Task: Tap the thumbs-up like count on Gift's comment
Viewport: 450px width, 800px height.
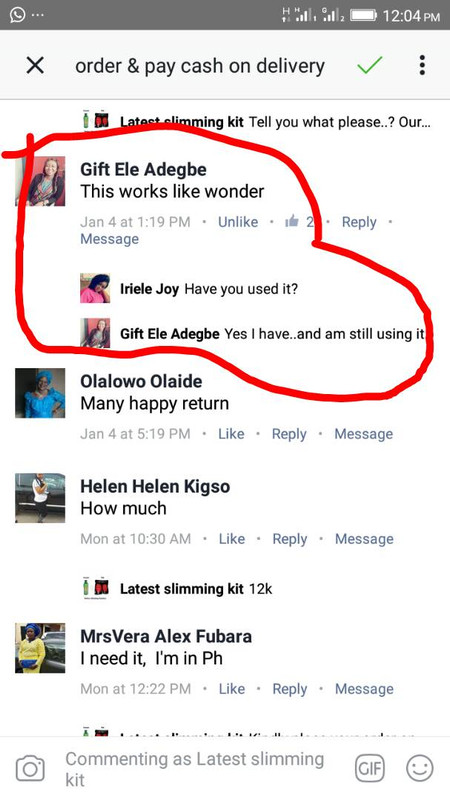Action: pyautogui.click(x=299, y=221)
